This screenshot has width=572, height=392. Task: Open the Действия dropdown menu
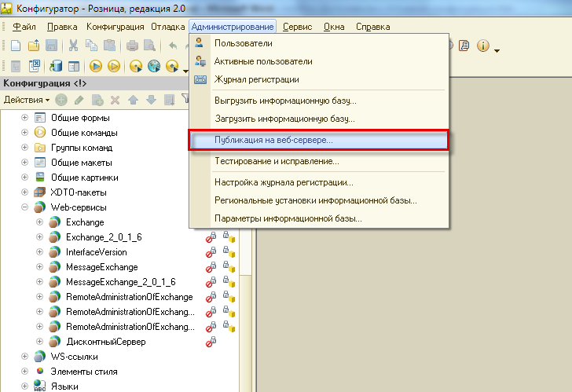26,100
